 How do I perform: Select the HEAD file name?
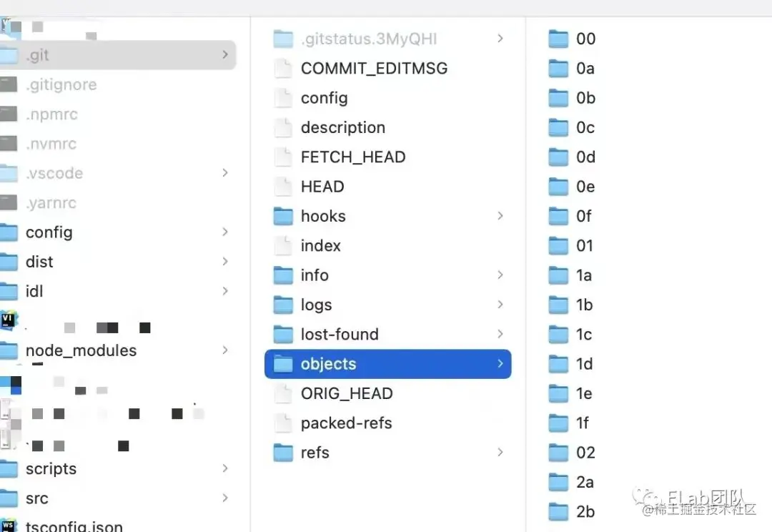point(322,187)
